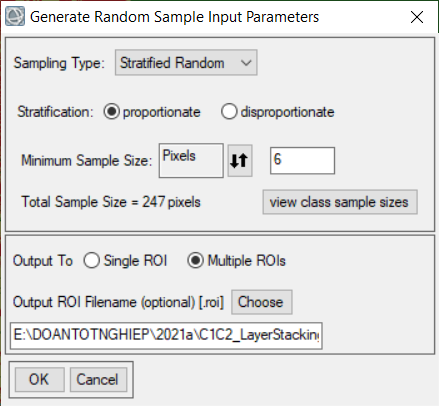Click the dialog title bar text

(x=174, y=17)
